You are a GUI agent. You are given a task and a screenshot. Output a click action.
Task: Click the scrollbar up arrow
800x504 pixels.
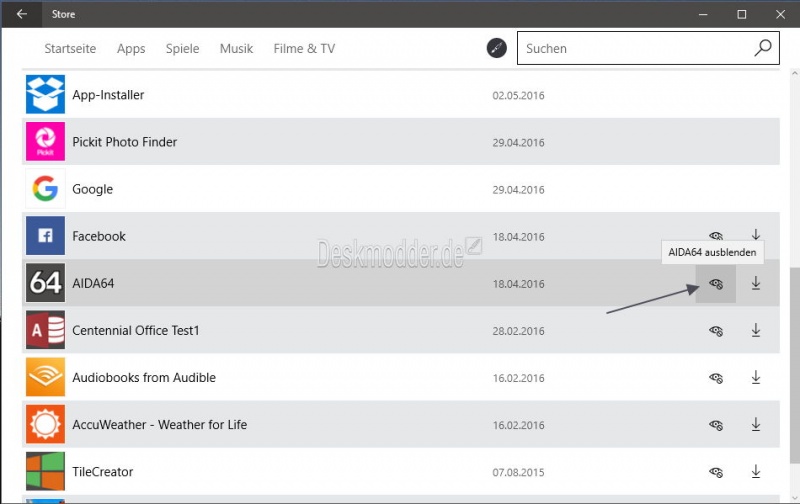(x=794, y=73)
